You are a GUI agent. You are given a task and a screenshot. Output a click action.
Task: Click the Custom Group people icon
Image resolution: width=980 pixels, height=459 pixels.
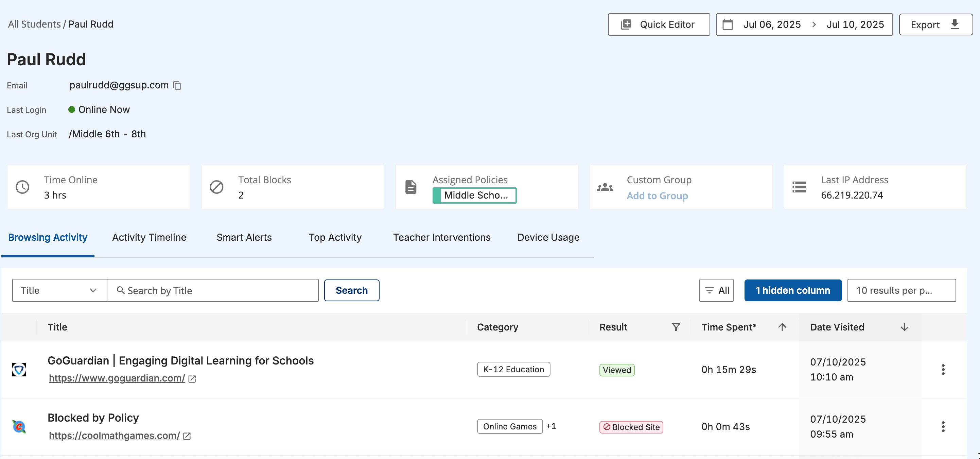click(x=605, y=187)
